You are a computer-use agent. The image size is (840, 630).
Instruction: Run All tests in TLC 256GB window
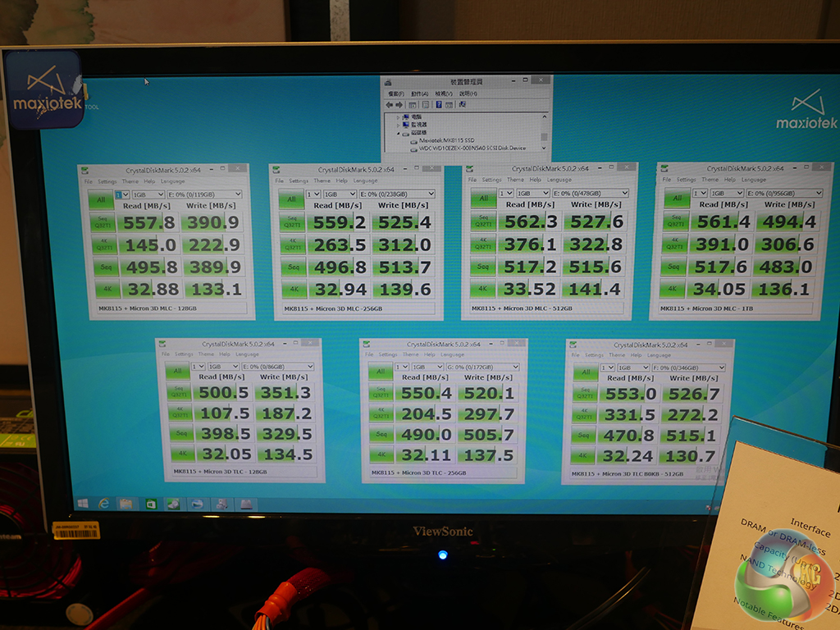[381, 372]
